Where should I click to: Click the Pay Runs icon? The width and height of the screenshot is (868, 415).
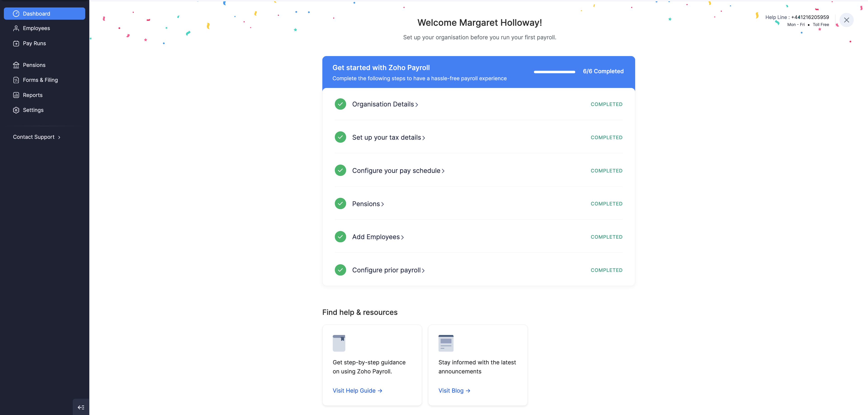tap(16, 43)
